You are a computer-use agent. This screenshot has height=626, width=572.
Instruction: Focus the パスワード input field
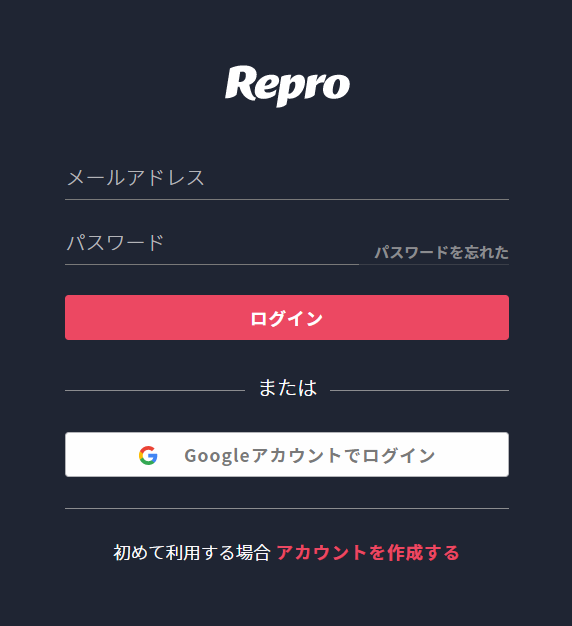[212, 243]
